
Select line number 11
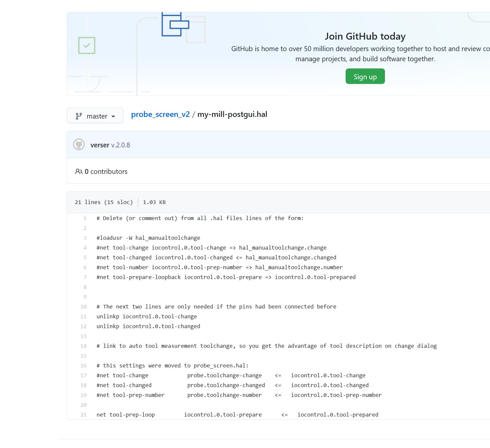pyautogui.click(x=83, y=316)
